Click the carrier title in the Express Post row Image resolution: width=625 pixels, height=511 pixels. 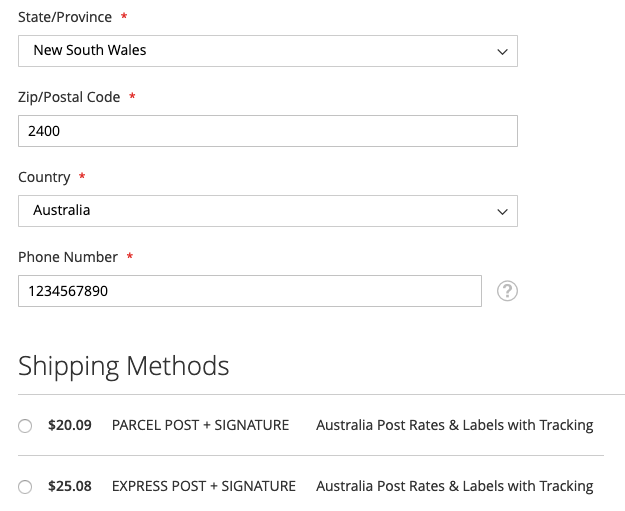(454, 486)
